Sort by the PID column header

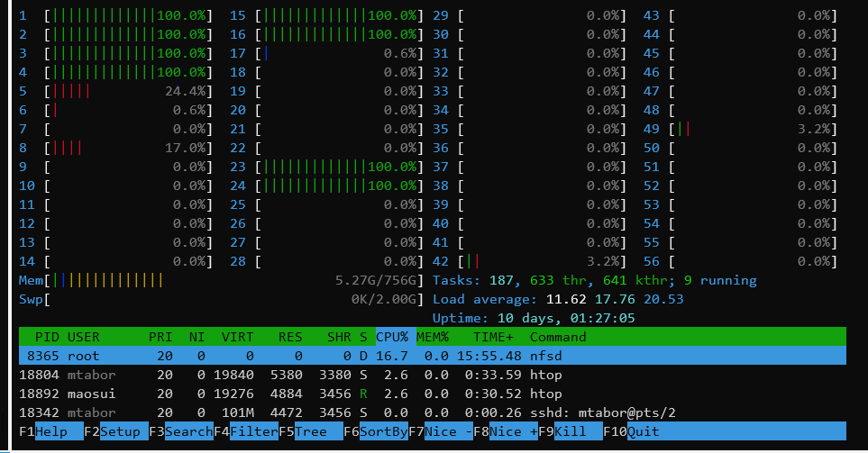[x=47, y=337]
